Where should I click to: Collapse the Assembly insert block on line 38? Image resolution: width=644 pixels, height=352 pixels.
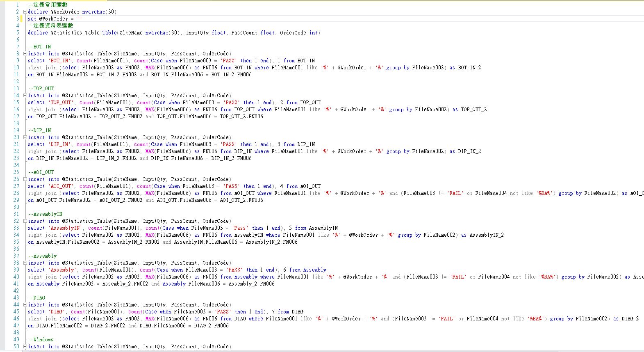(x=25, y=263)
